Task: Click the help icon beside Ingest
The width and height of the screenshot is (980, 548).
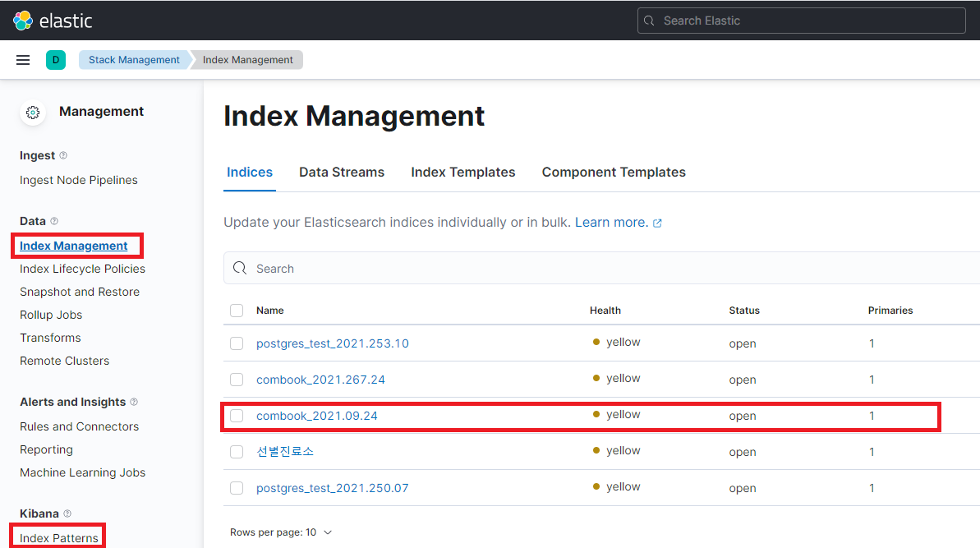Action: pyautogui.click(x=63, y=155)
